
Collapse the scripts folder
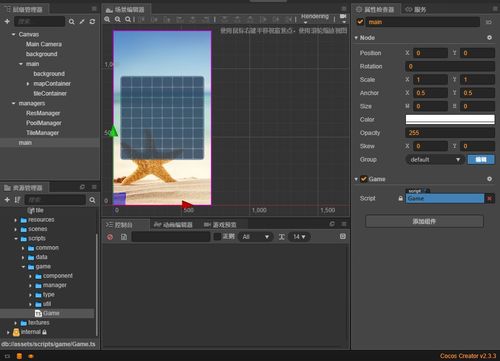click(15, 239)
